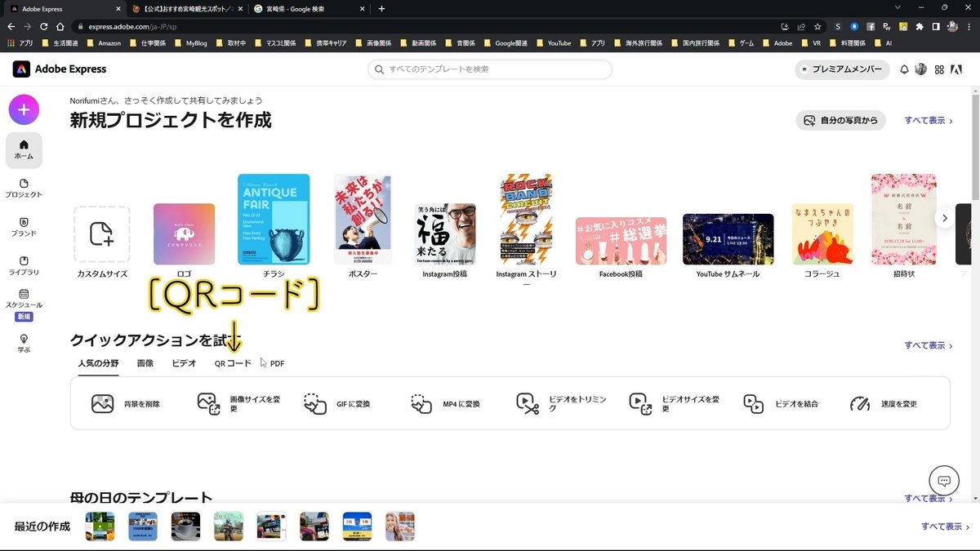The image size is (980, 551).
Task: Choose 背景を削除 quick action
Action: click(x=126, y=403)
